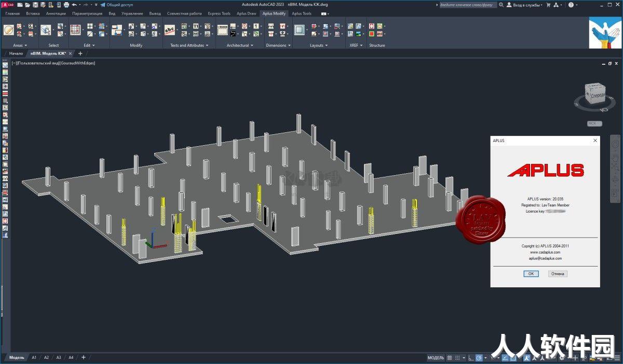The width and height of the screenshot is (623, 364).
Task: Click the Facebook icon in the left toolbar
Action: point(5,235)
